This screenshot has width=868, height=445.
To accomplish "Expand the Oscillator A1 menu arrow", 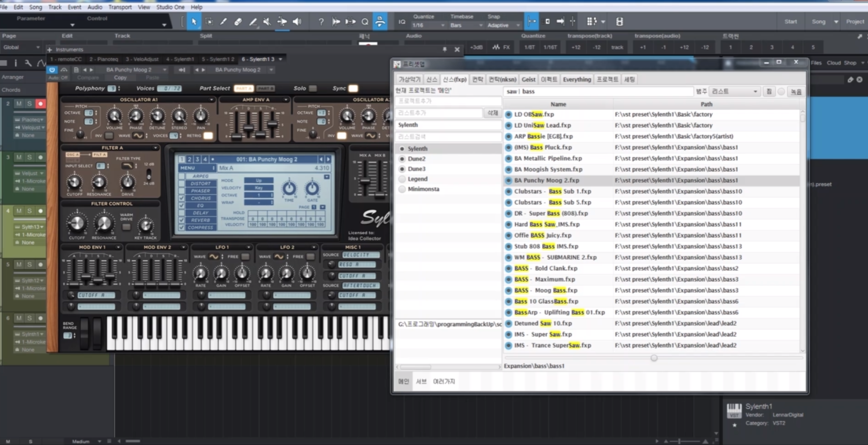I will click(x=211, y=99).
